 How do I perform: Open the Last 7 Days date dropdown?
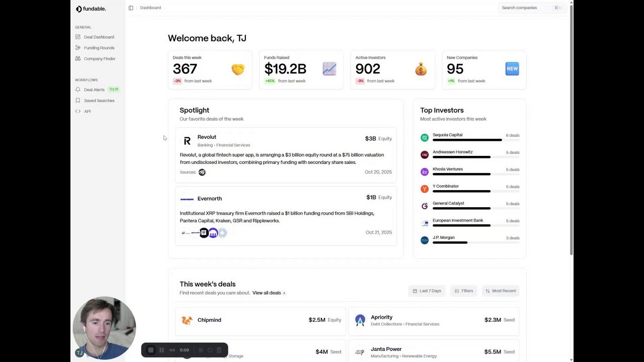[427, 291]
